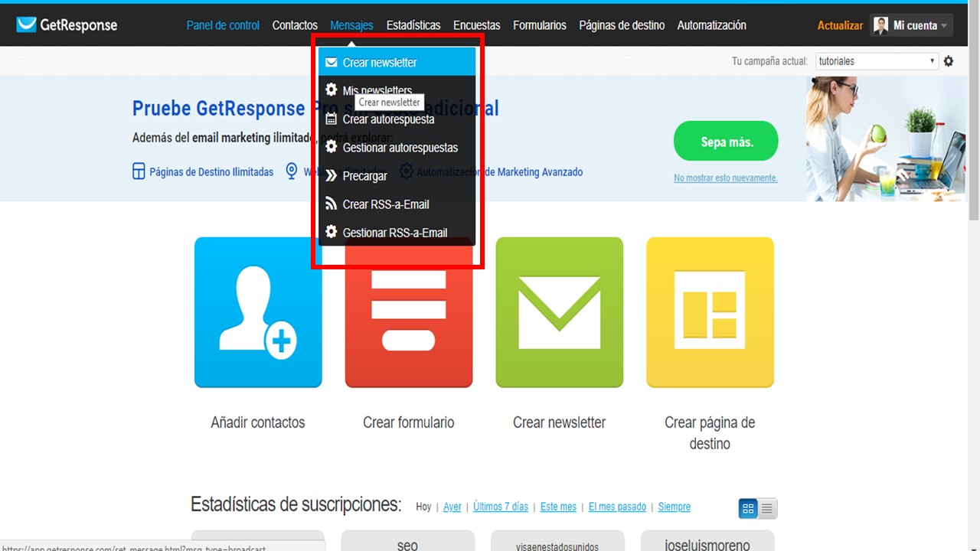Click the Crear newsletter label under green tile
The height and width of the screenshot is (551, 980).
(x=560, y=422)
